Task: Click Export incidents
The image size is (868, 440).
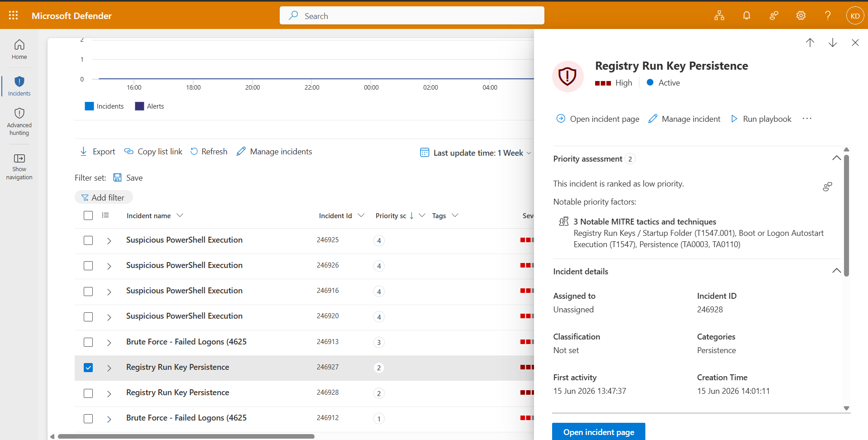Action: point(97,152)
